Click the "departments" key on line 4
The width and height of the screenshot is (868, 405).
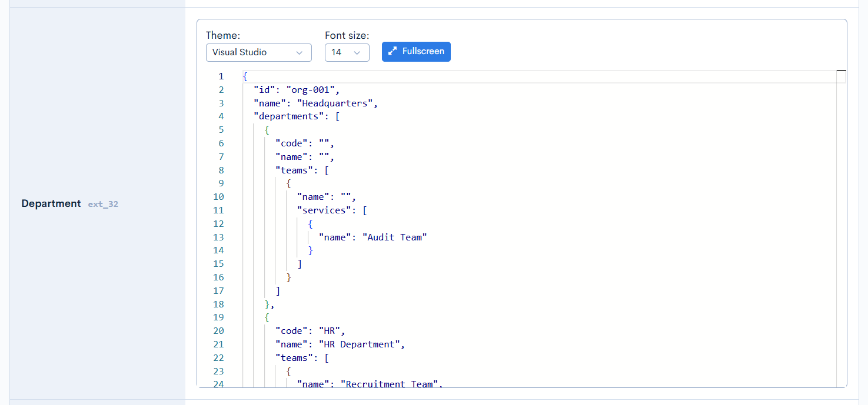point(288,116)
